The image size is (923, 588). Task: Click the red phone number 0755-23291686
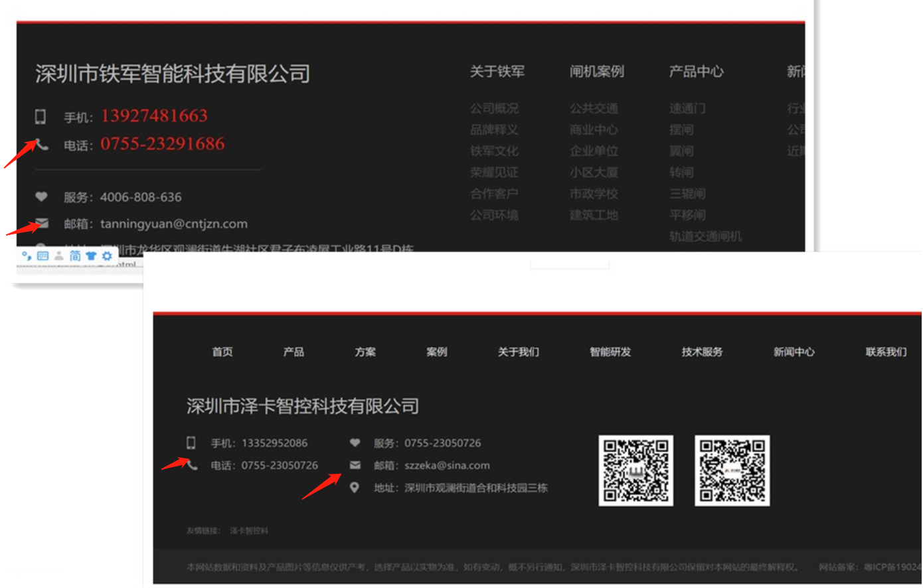click(x=163, y=144)
